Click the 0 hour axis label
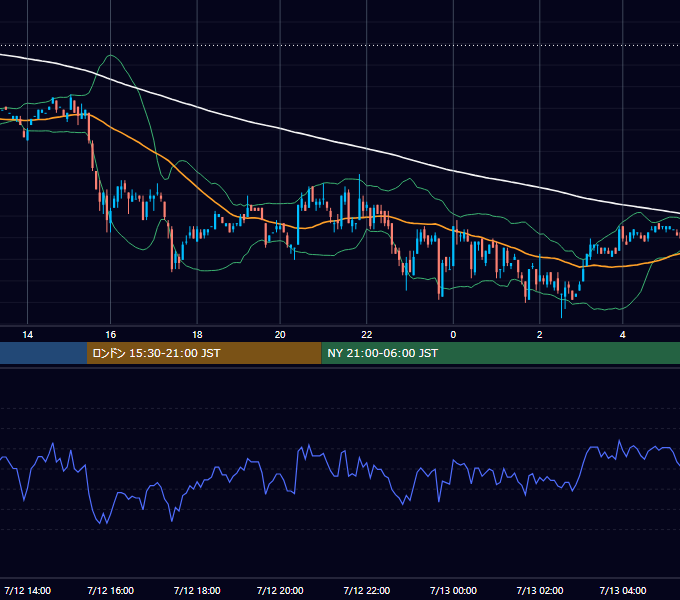 click(453, 334)
